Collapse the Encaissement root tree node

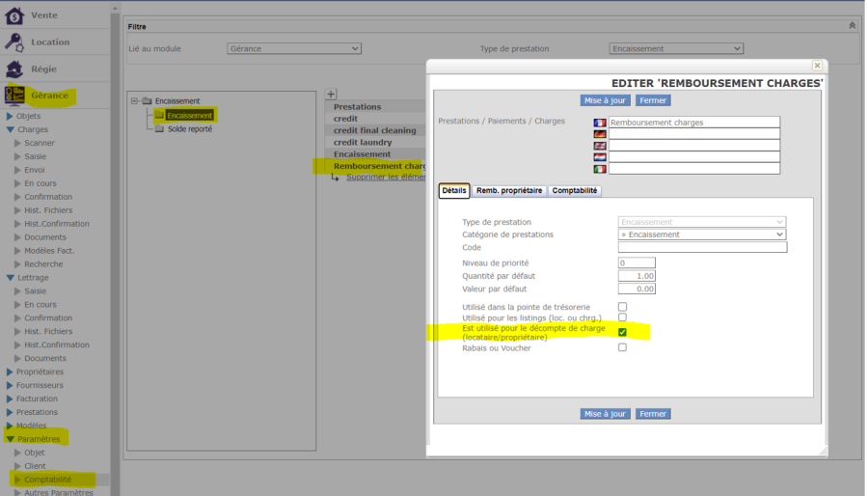[x=134, y=100]
